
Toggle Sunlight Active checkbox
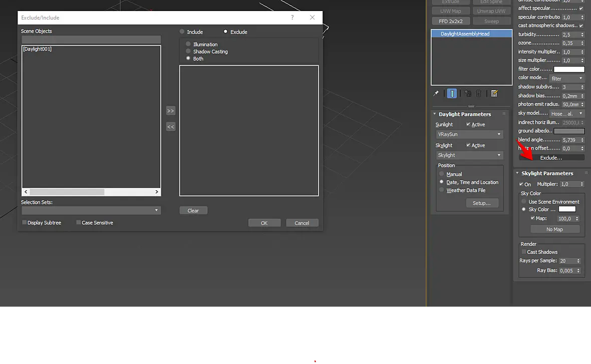click(x=468, y=124)
